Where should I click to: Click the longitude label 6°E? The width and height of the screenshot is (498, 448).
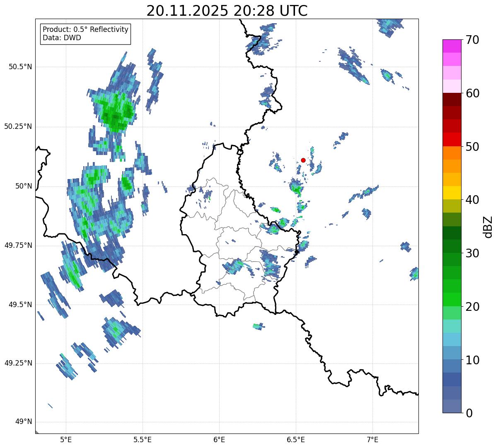219,439
